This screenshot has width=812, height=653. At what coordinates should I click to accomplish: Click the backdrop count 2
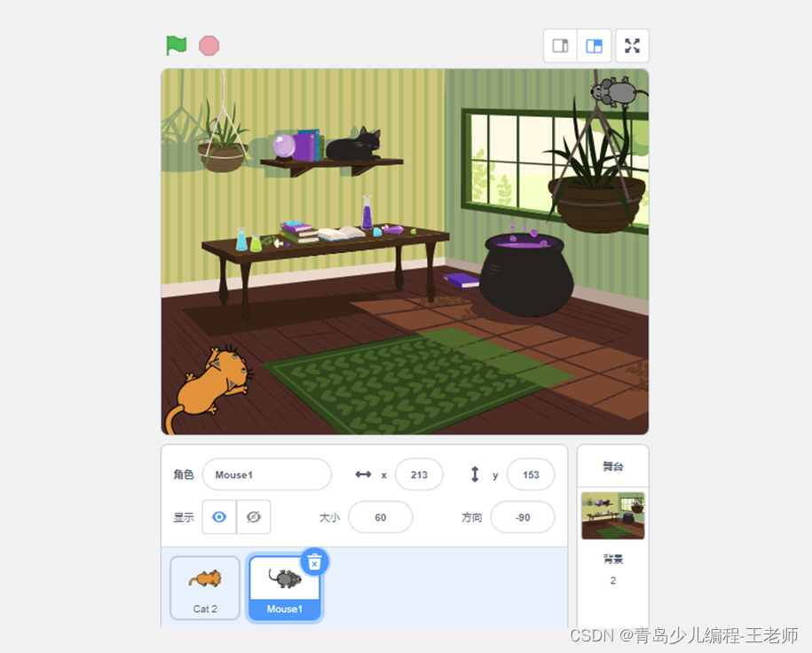612,580
